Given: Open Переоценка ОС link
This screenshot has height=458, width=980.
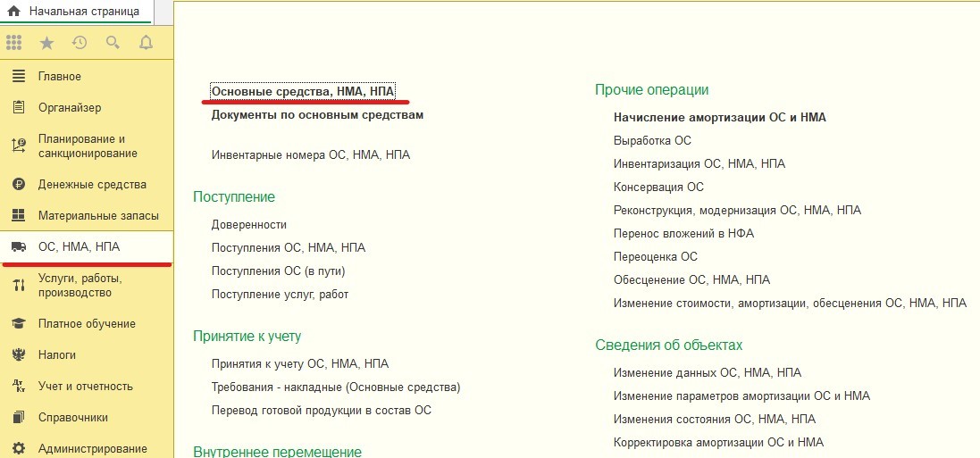Looking at the screenshot, I should click(x=655, y=256).
